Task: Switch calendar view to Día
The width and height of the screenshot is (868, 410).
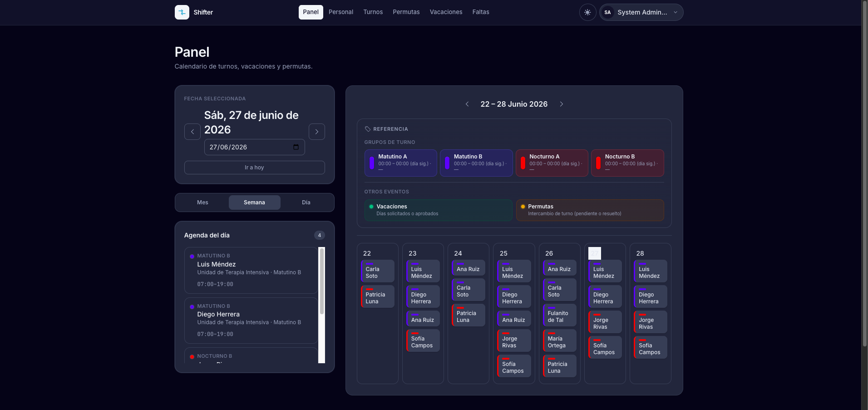Action: (306, 203)
